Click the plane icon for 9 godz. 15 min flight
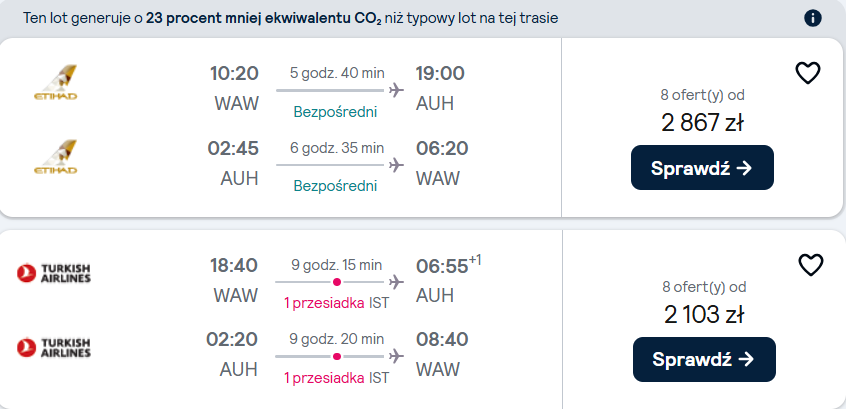The image size is (846, 409). [x=396, y=282]
